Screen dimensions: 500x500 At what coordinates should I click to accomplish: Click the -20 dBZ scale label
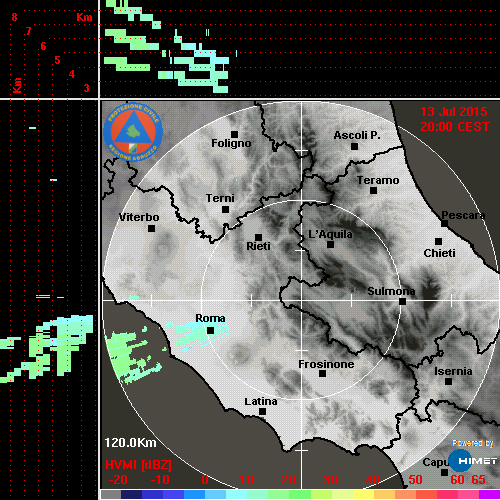click(118, 480)
